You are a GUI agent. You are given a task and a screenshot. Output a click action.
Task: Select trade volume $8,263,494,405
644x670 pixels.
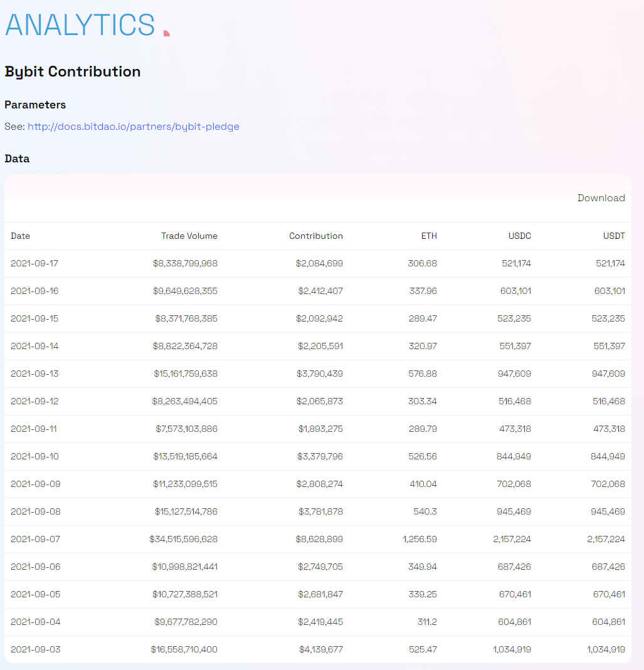click(x=185, y=401)
